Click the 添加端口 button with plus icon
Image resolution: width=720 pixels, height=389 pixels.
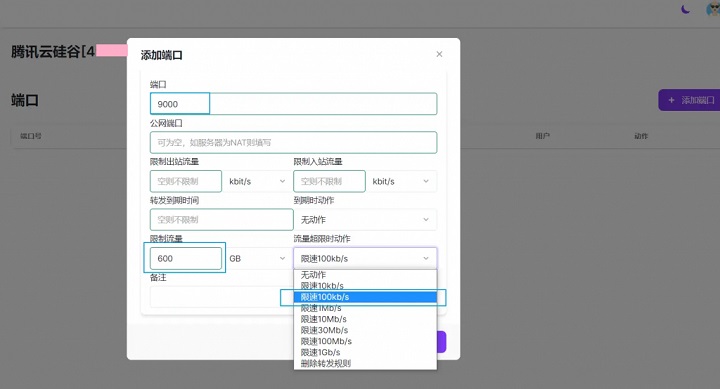[689, 100]
